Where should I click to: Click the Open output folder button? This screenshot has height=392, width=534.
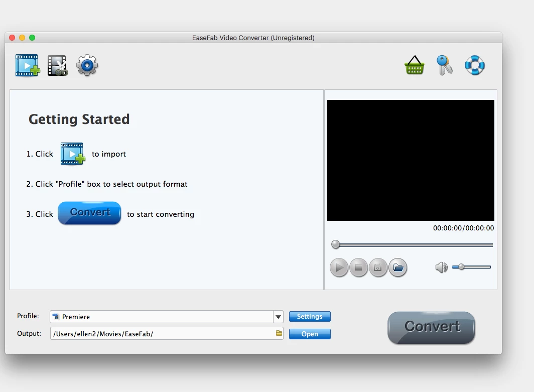[310, 334]
